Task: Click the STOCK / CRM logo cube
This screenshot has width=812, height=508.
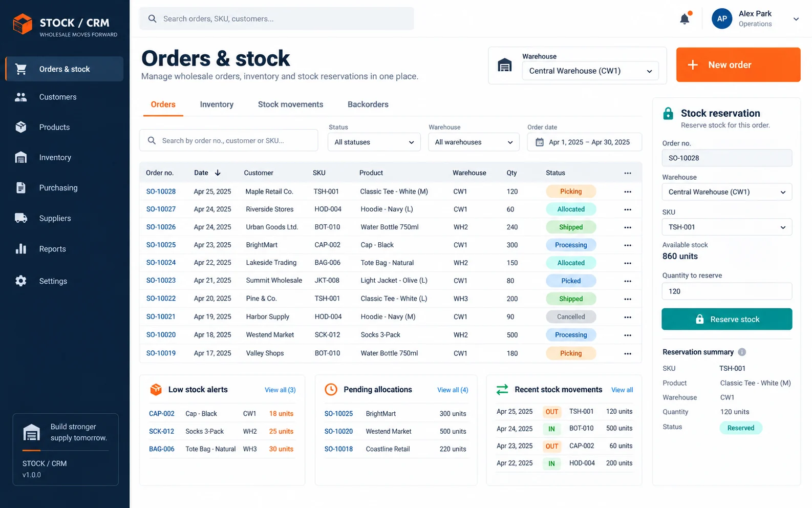Action: (x=23, y=24)
